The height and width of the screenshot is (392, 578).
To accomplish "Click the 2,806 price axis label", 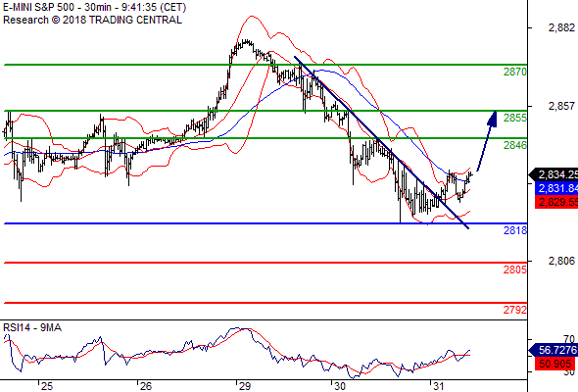I will click(x=561, y=261).
